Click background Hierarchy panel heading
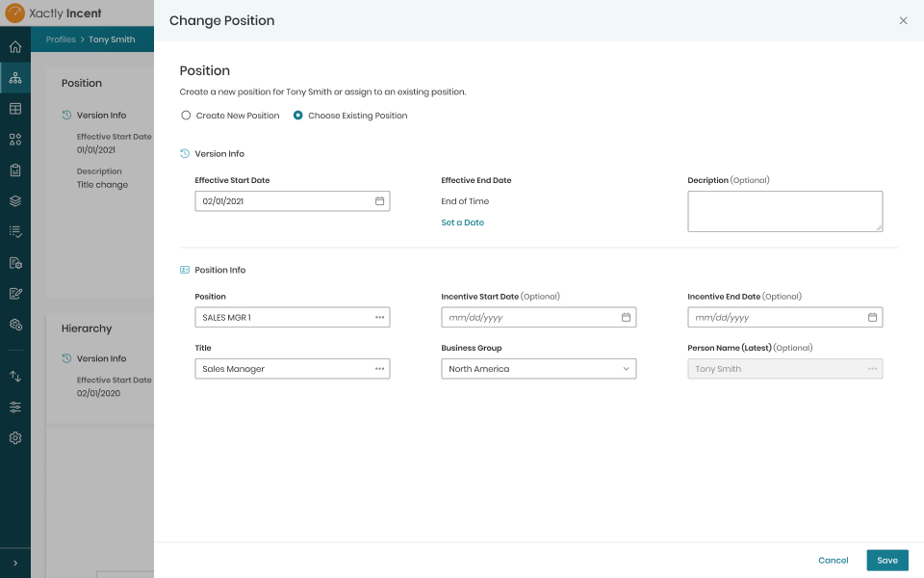 point(87,328)
